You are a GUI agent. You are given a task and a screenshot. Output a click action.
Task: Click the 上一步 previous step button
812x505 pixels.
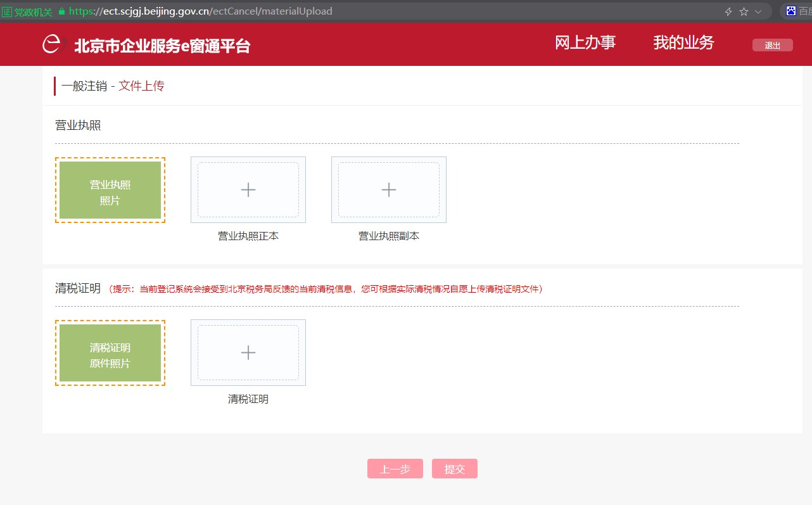(395, 469)
